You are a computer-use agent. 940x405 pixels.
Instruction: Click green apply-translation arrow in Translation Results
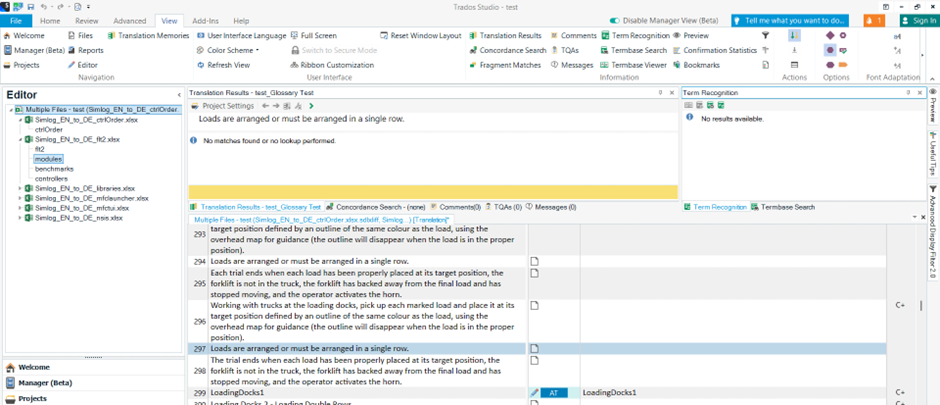tap(311, 106)
